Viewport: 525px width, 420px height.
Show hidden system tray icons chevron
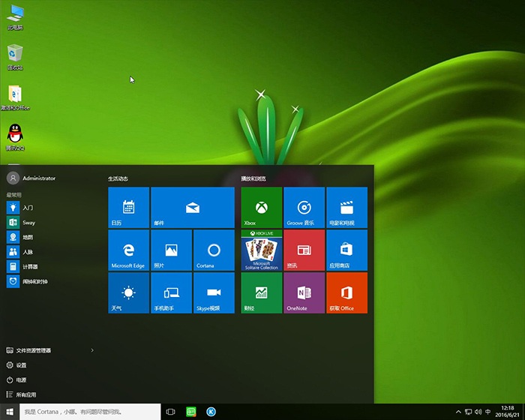(x=457, y=412)
